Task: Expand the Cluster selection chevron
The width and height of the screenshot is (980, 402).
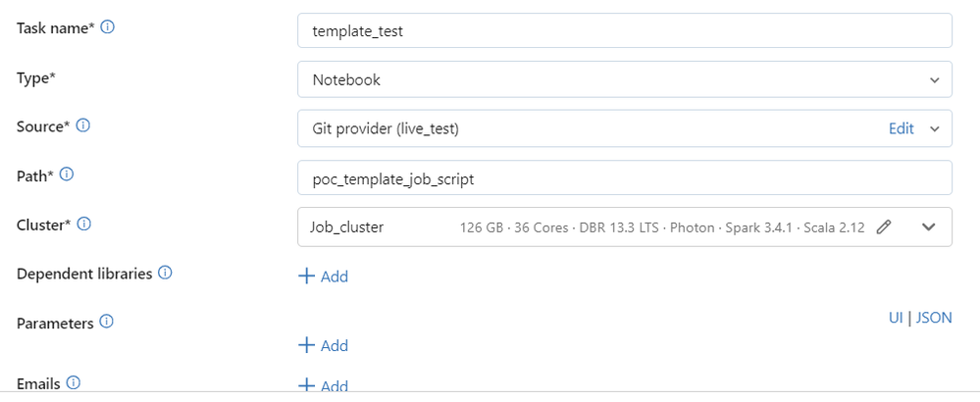Action: click(x=930, y=227)
